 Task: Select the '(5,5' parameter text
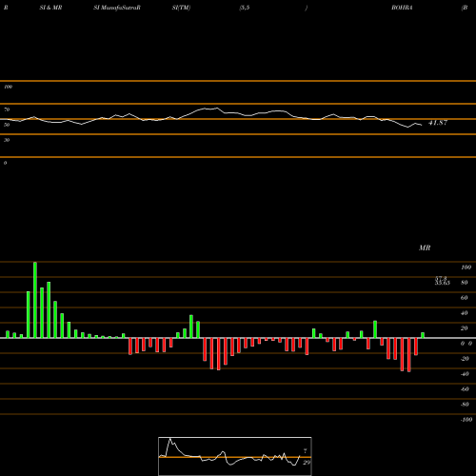pyautogui.click(x=245, y=8)
